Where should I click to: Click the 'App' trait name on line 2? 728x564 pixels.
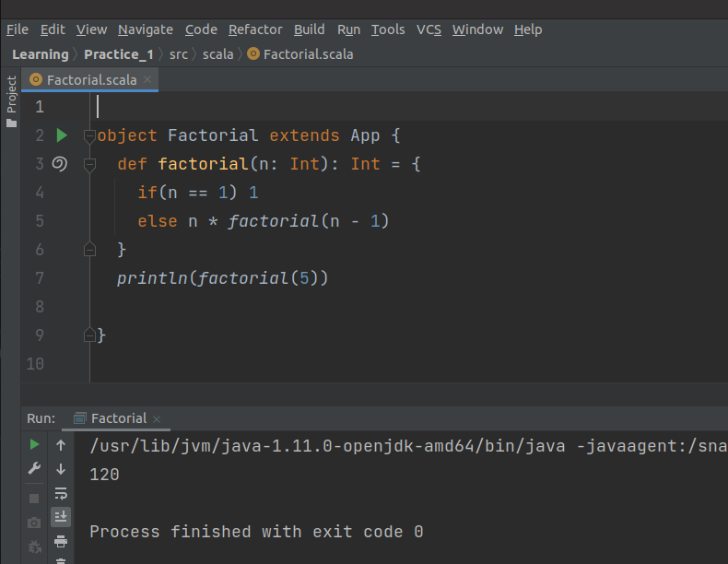[366, 135]
